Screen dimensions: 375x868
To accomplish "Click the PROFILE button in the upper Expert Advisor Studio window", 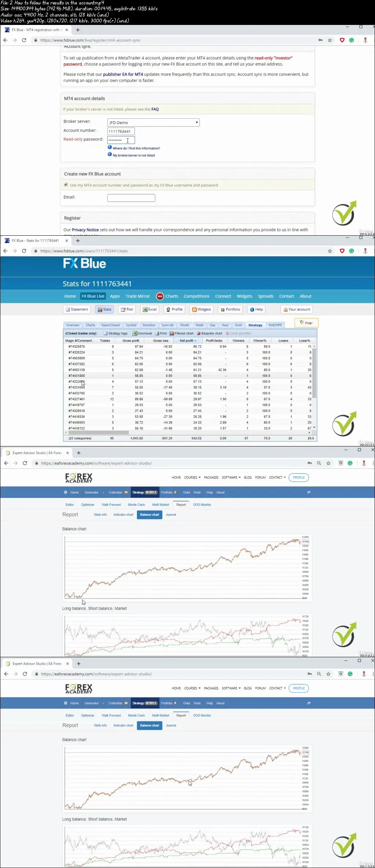I will point(299,478).
